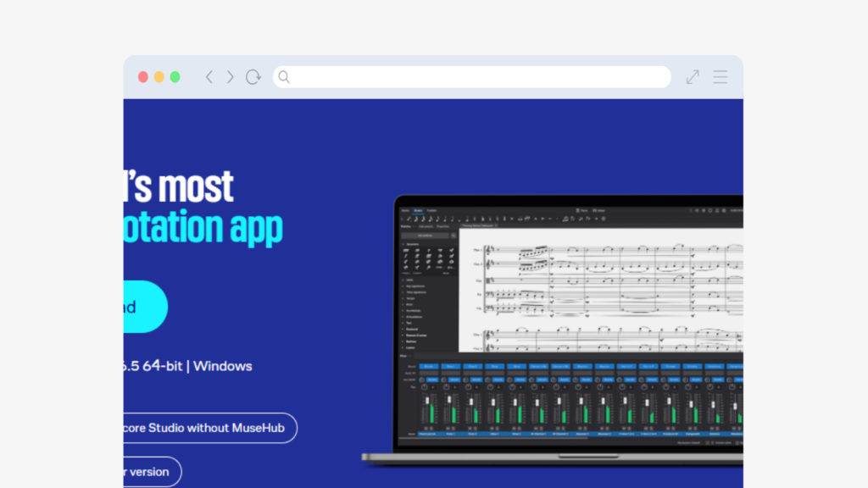This screenshot has height=488, width=868.
Task: Click the magnifier icon in the address bar
Action: click(x=284, y=77)
